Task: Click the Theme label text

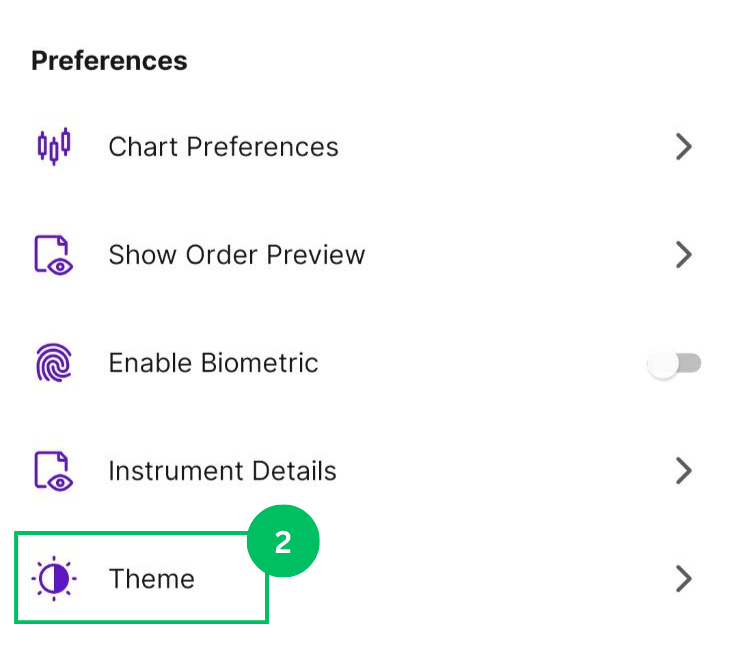Action: (151, 579)
